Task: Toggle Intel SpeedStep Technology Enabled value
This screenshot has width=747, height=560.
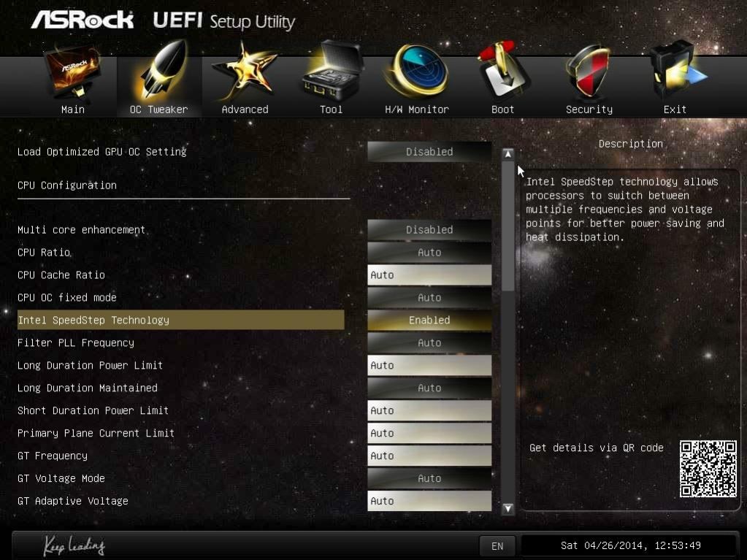Action: click(x=429, y=320)
